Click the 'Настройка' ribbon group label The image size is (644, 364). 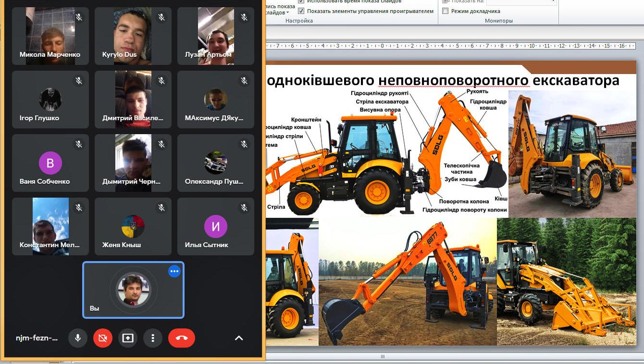(x=299, y=21)
